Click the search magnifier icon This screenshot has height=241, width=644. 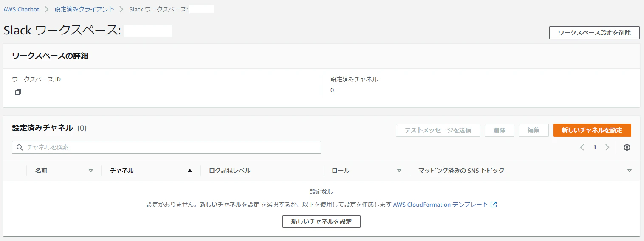(20, 147)
